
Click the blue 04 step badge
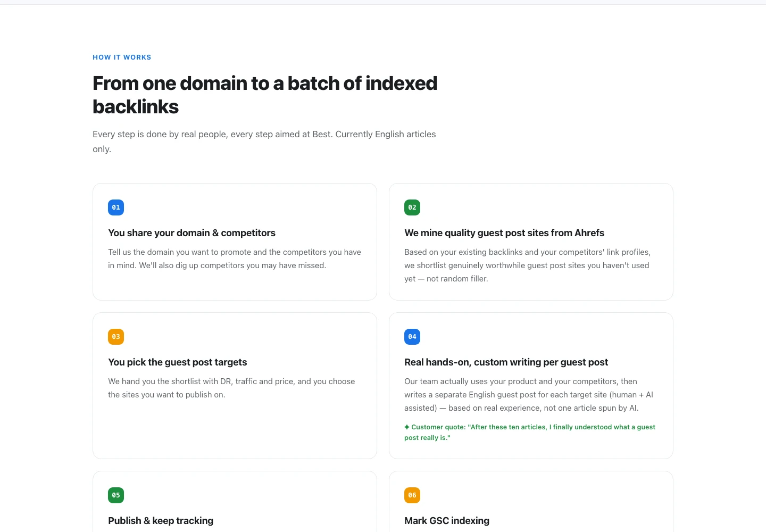pyautogui.click(x=412, y=337)
